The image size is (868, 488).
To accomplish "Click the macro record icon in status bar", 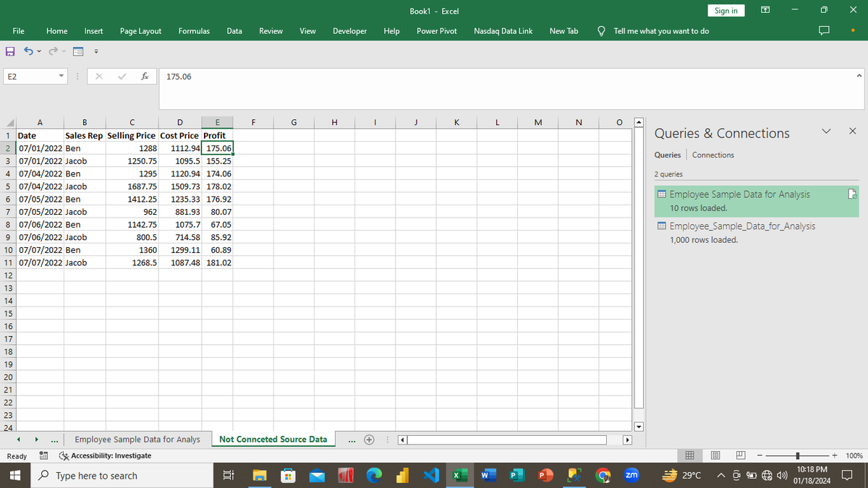I will [x=43, y=455].
